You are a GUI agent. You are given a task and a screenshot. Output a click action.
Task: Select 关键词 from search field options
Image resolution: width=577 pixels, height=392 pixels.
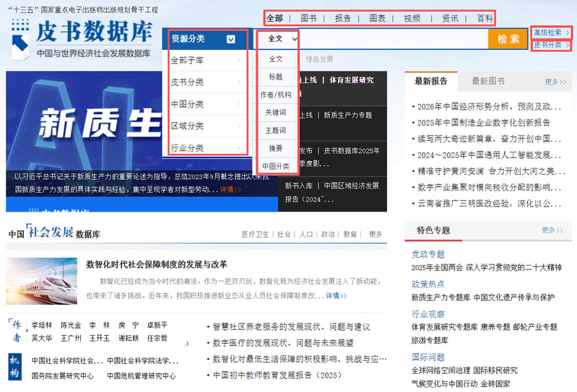[275, 113]
